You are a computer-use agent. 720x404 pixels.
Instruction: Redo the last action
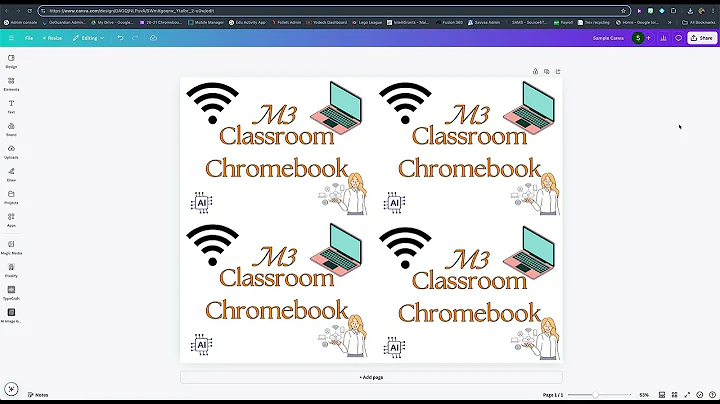[x=135, y=38]
